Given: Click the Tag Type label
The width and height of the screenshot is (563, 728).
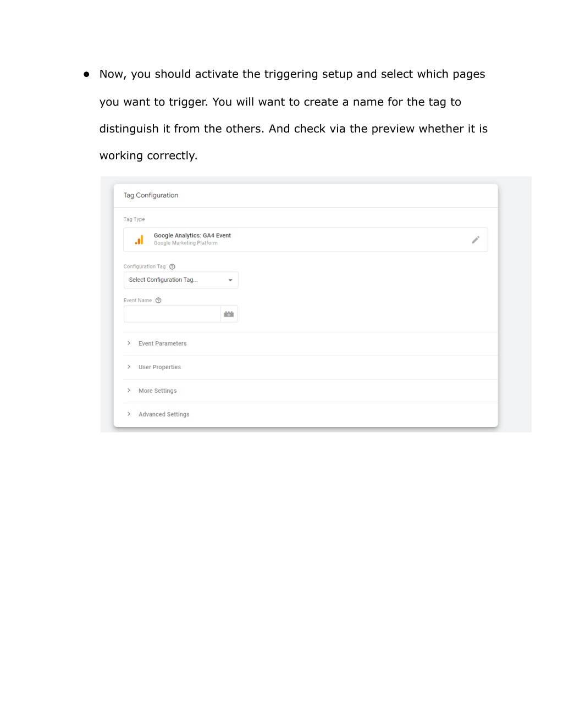Looking at the screenshot, I should [134, 219].
